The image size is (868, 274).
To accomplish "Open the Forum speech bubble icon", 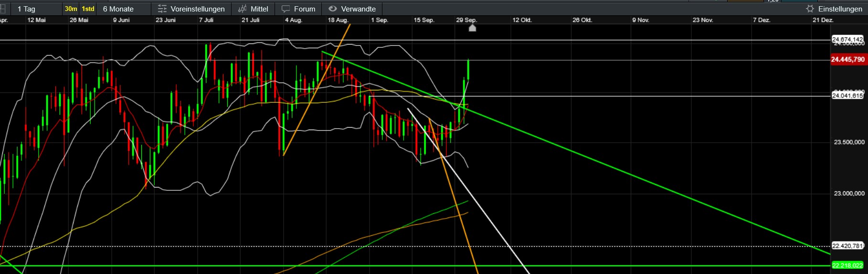I will pos(286,9).
